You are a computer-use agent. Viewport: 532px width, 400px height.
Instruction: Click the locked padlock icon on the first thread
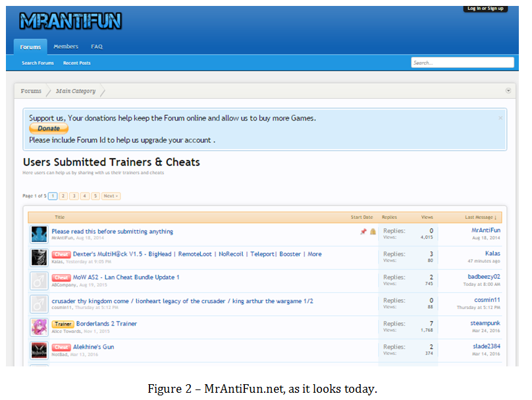373,231
